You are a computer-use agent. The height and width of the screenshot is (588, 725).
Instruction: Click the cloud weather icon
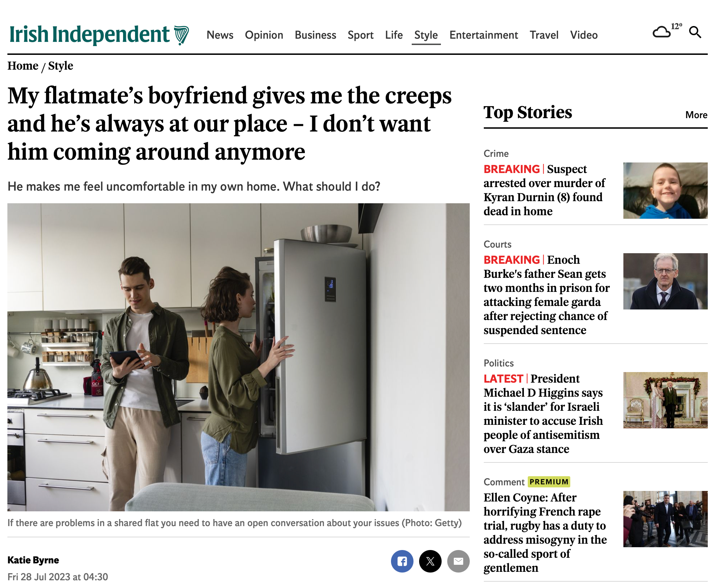click(661, 32)
